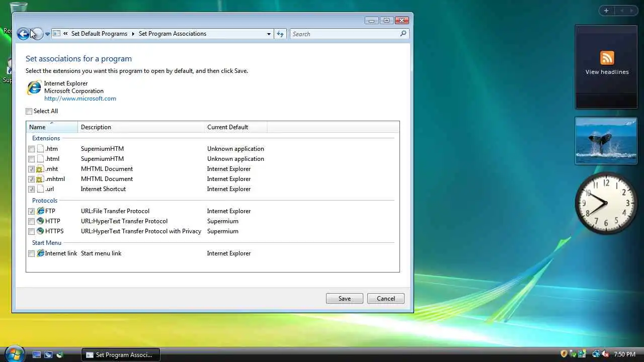
Task: Select 'Internet Shortcut' description text
Action: [x=103, y=189]
